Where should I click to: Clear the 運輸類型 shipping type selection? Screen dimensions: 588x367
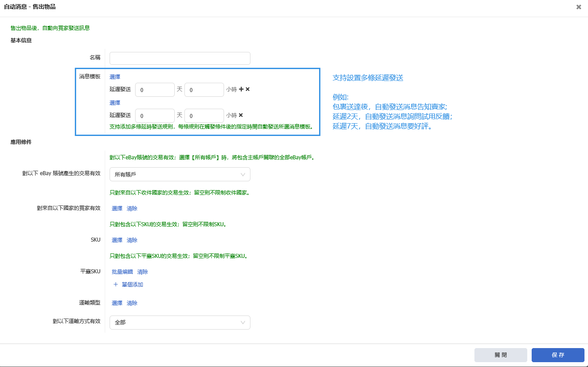click(132, 303)
